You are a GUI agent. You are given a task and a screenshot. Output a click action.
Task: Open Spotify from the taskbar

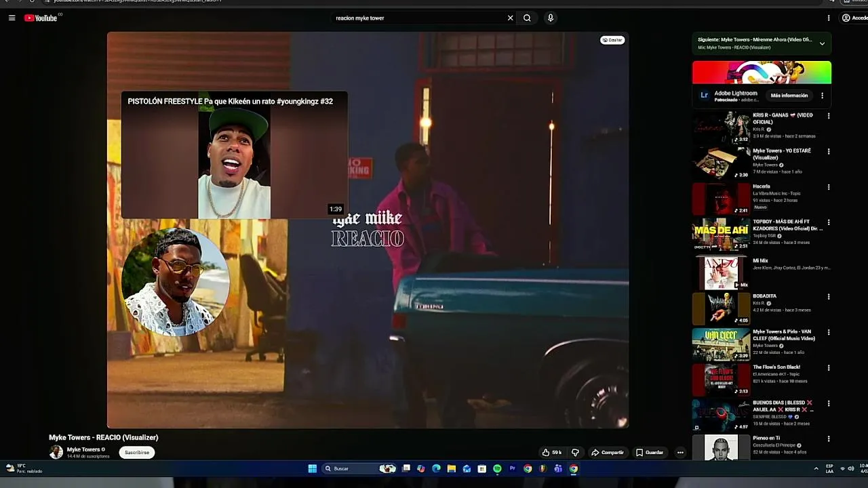point(497,468)
